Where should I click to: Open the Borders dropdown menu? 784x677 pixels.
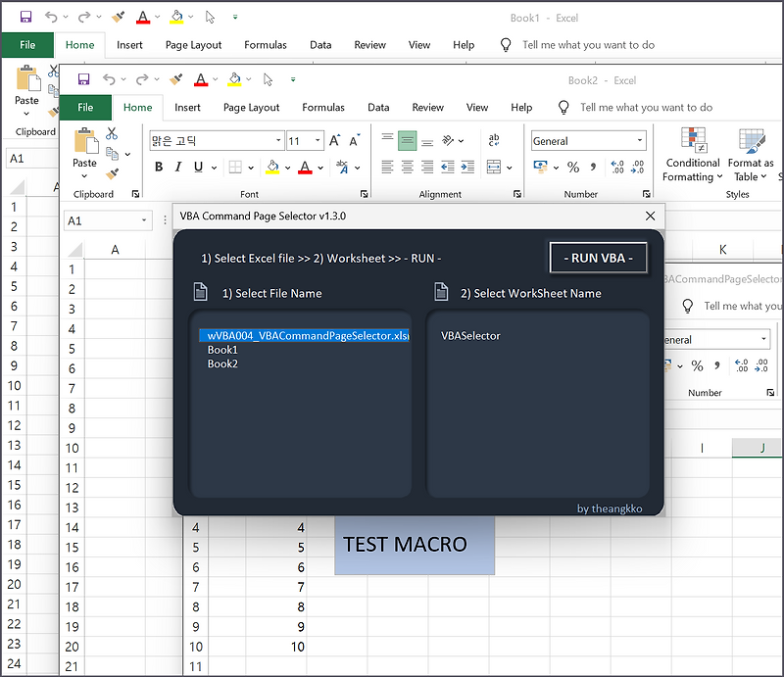point(251,167)
